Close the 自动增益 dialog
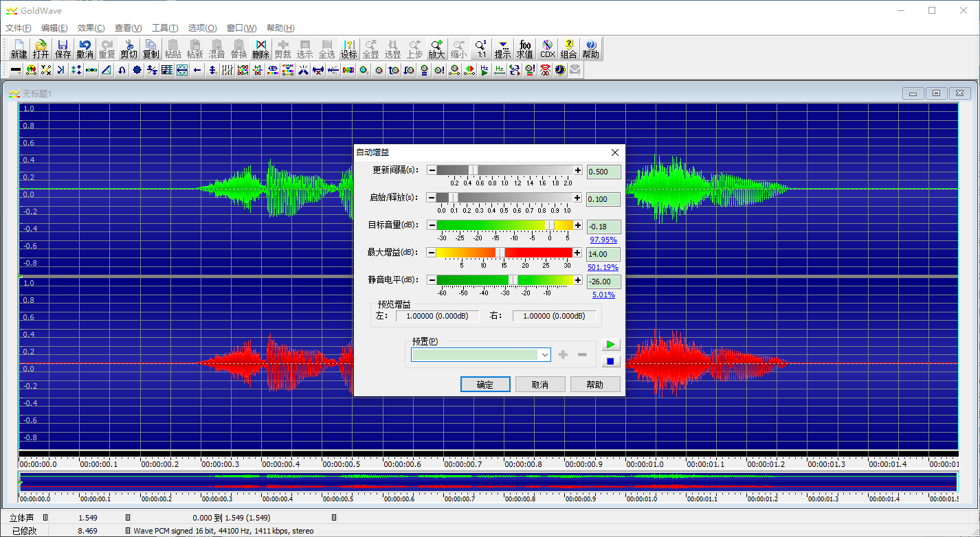 [x=615, y=152]
